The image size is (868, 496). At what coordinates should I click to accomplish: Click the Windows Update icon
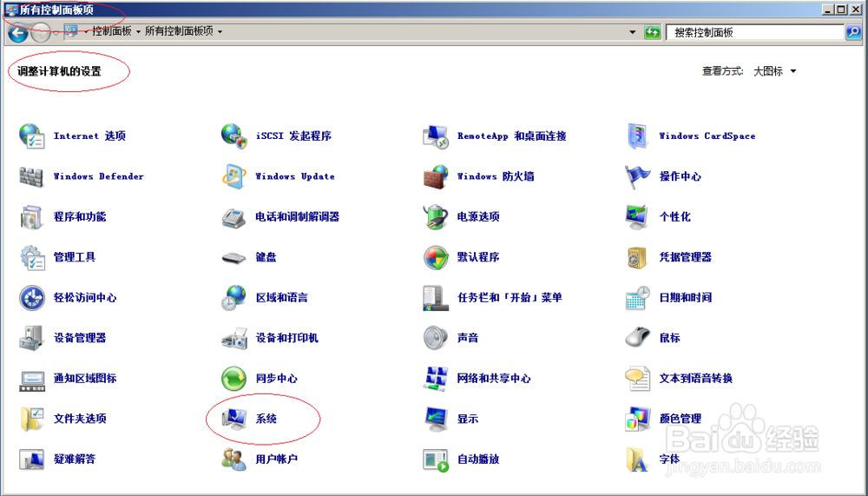pyautogui.click(x=233, y=176)
